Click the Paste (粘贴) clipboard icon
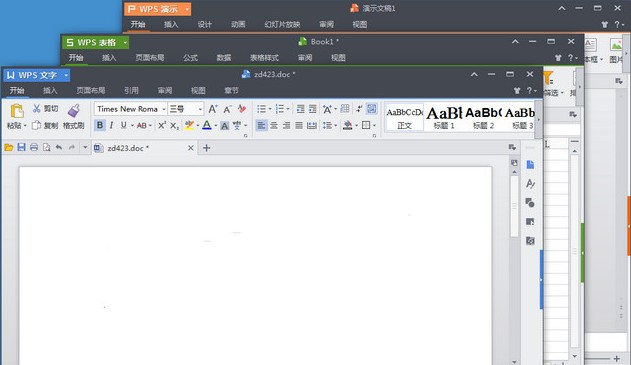Image resolution: width=631 pixels, height=365 pixels. 17,111
